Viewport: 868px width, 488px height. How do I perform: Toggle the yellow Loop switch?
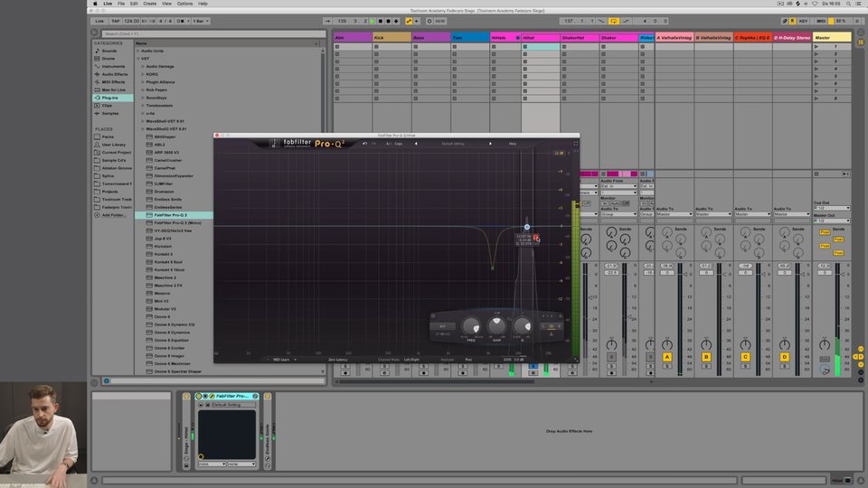pos(613,21)
